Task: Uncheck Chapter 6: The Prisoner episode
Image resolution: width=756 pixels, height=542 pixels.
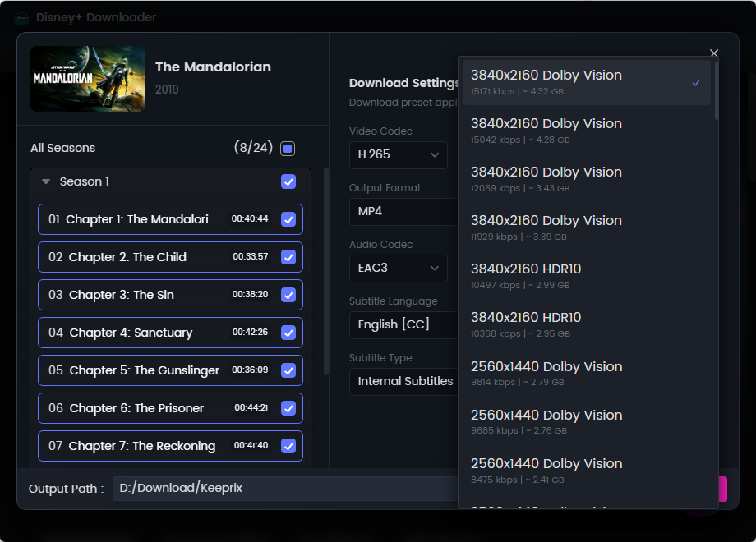Action: (288, 408)
